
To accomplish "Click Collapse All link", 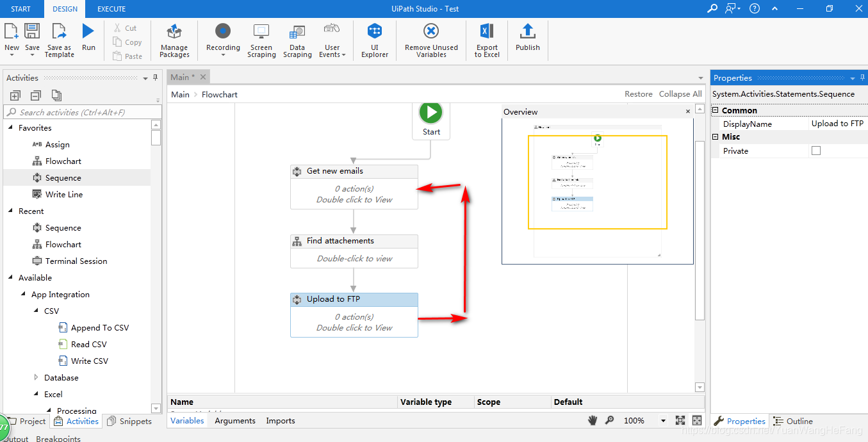I will [680, 94].
